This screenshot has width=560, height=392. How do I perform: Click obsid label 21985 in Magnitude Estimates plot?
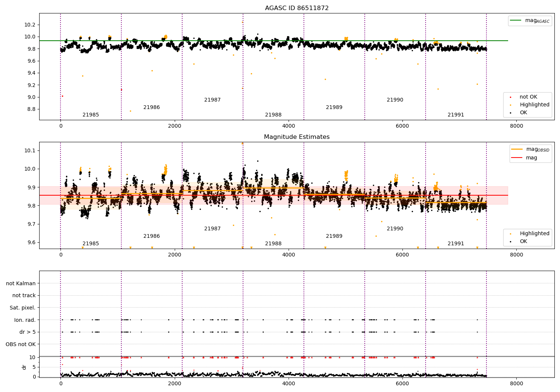tap(91, 244)
